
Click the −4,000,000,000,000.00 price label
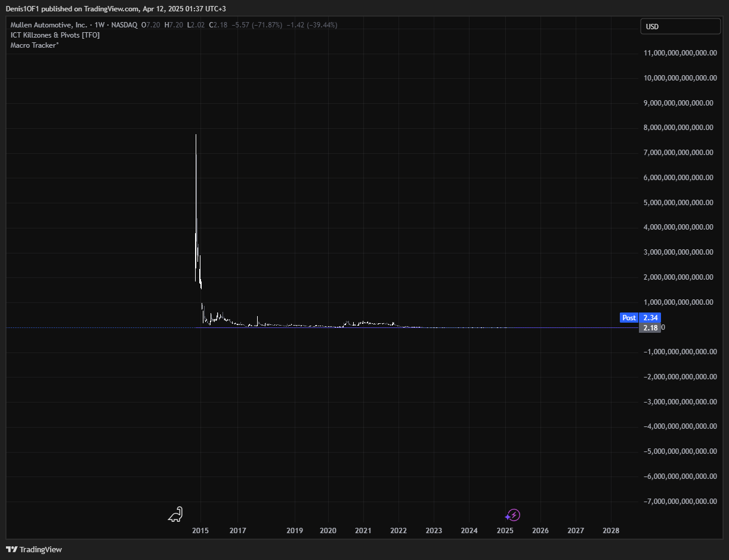[679, 426]
